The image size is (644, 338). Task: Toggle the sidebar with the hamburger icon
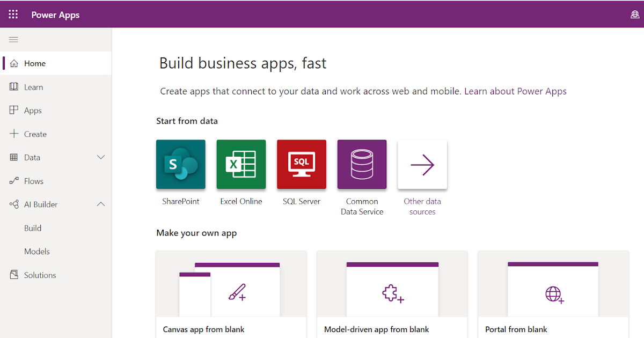pyautogui.click(x=13, y=39)
